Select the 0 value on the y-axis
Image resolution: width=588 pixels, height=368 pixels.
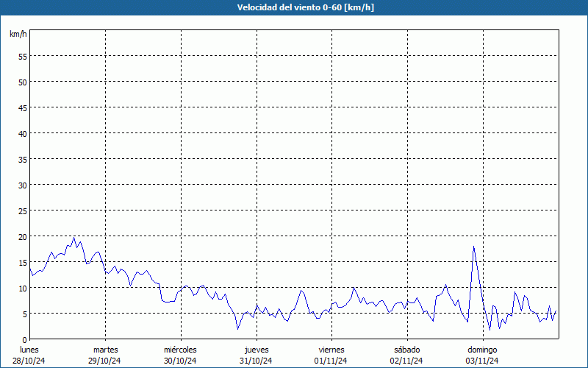[25, 340]
